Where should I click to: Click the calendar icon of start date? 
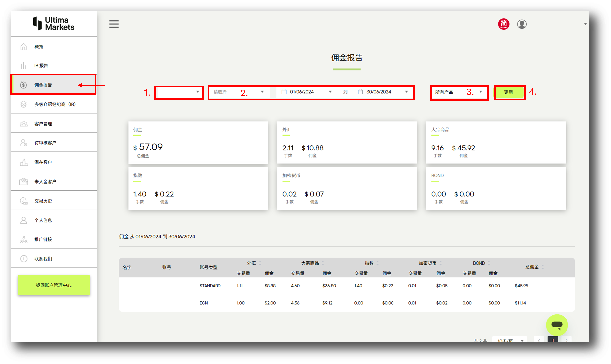tap(284, 92)
